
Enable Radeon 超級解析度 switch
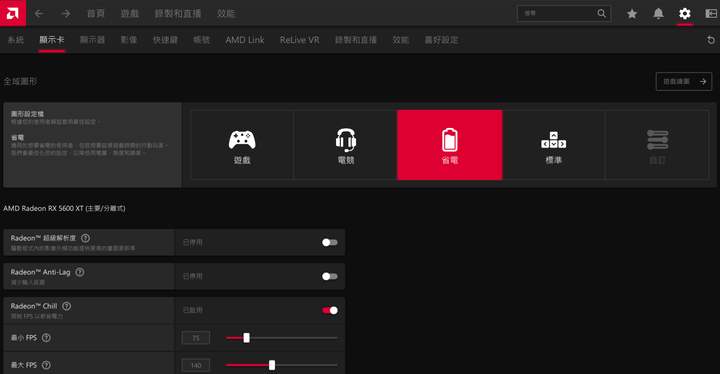click(x=330, y=242)
